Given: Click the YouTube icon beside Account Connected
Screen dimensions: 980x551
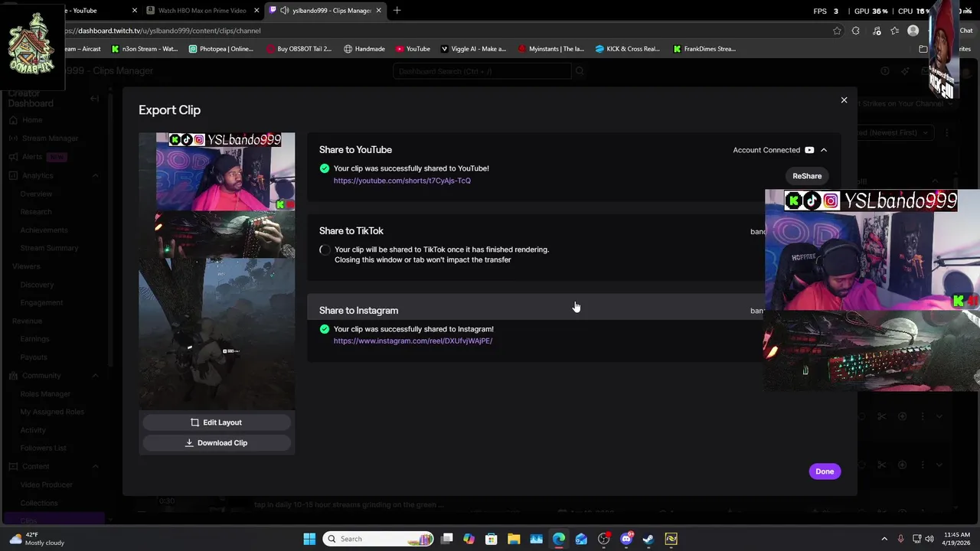Looking at the screenshot, I should coord(809,150).
